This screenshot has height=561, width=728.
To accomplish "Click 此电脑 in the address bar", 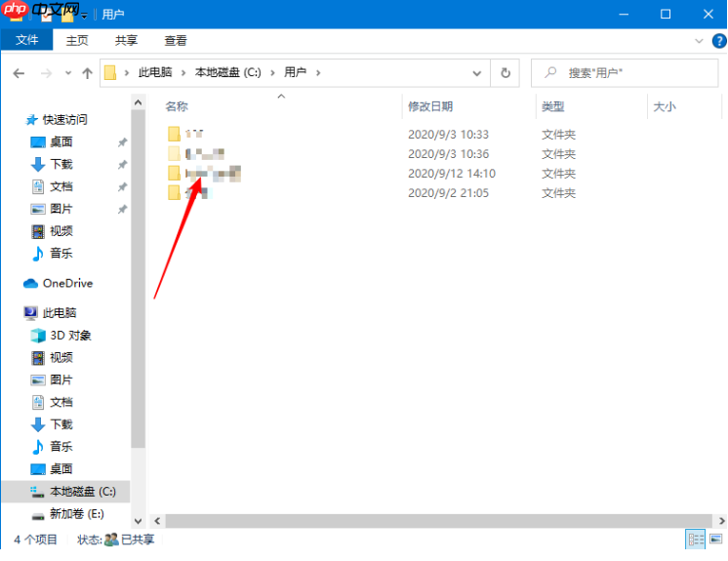I will coord(155,72).
